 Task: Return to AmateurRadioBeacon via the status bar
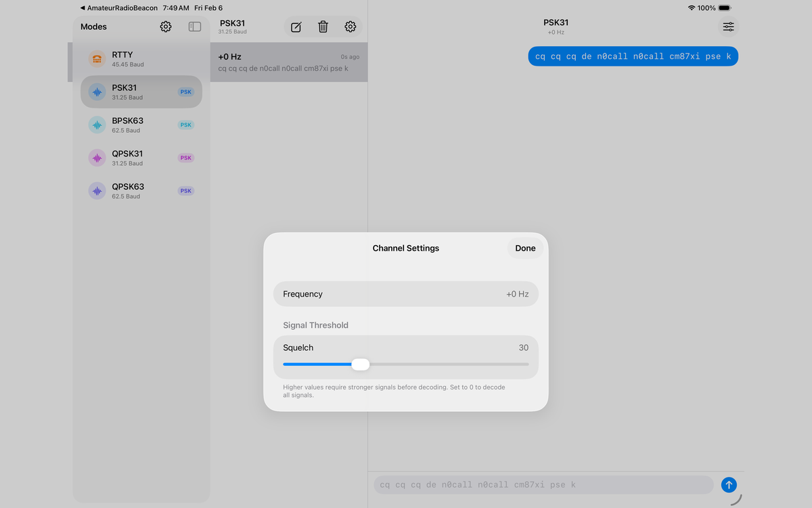[x=118, y=7]
